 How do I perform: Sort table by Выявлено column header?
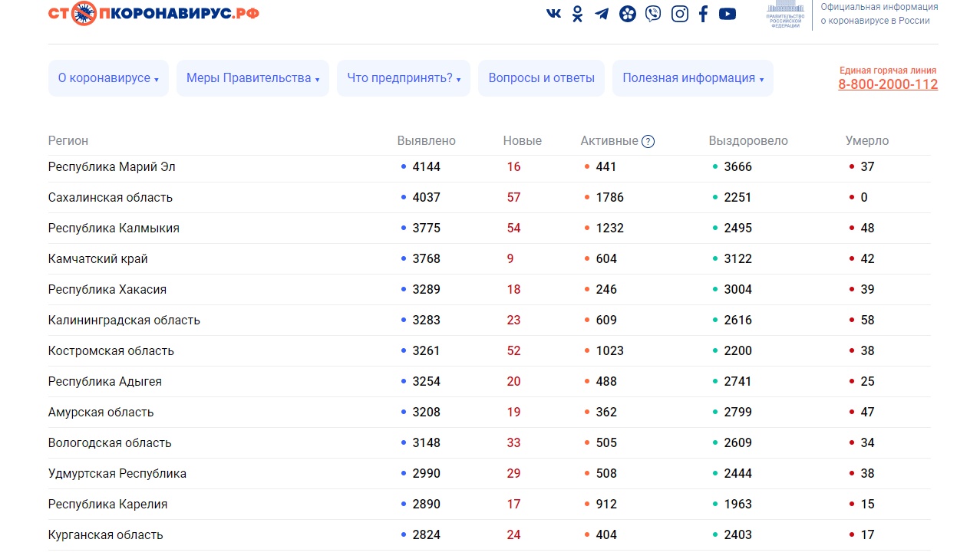(x=426, y=141)
